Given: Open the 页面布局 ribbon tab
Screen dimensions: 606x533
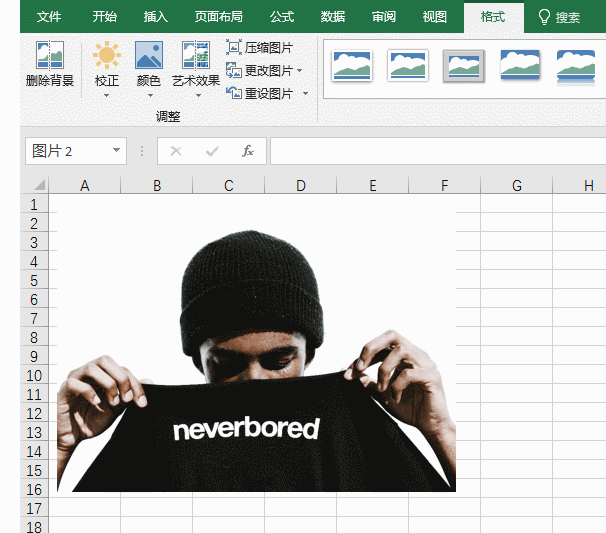Looking at the screenshot, I should [x=218, y=17].
